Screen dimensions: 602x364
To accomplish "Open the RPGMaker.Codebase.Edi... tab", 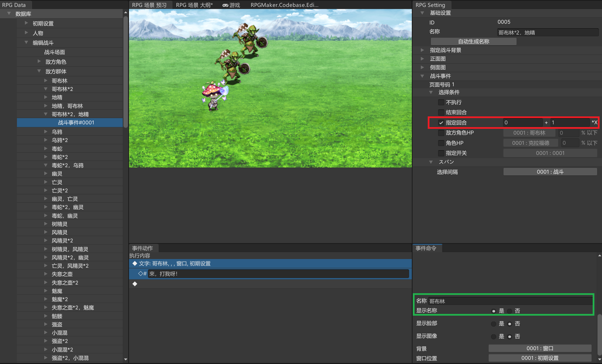I will (x=284, y=5).
